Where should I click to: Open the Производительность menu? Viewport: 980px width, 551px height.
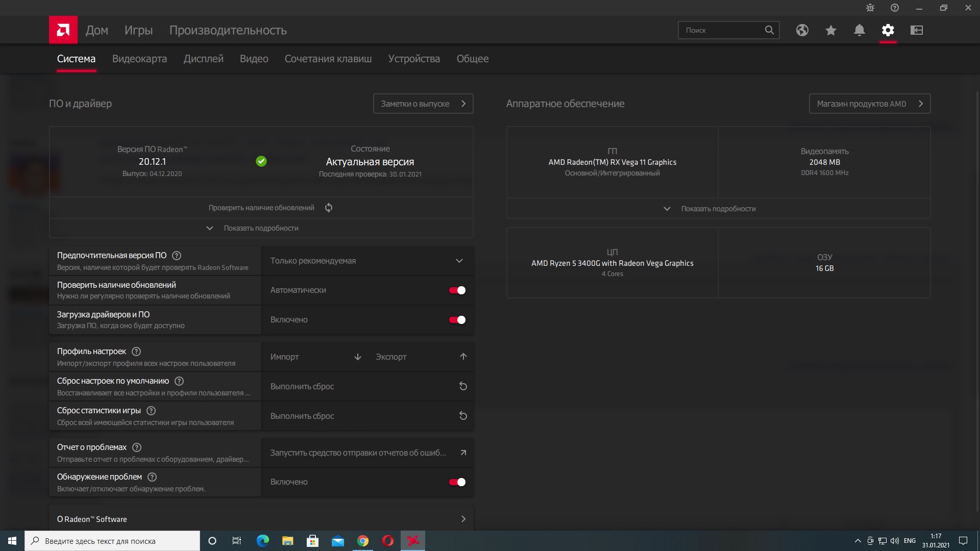[x=228, y=30]
